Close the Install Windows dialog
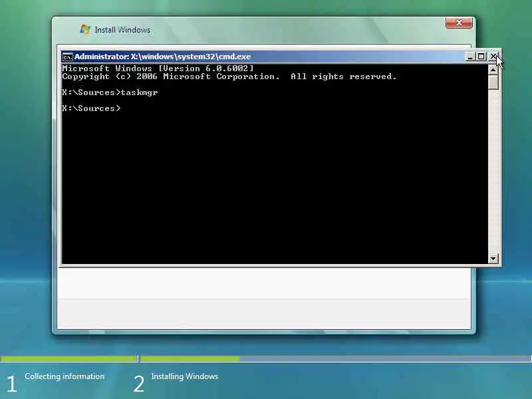Image resolution: width=532 pixels, height=399 pixels. pos(459,23)
